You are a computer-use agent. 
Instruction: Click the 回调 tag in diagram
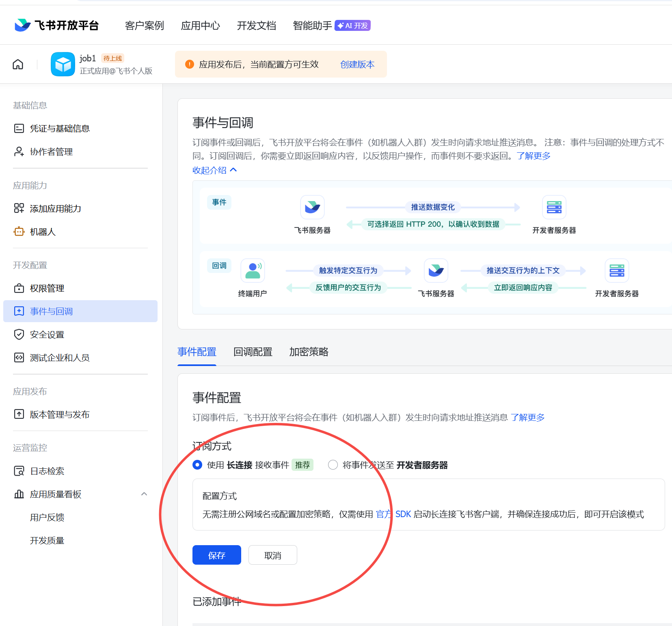[219, 265]
